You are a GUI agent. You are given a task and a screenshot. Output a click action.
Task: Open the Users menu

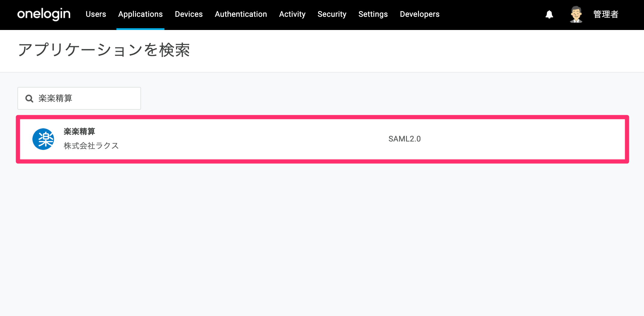point(96,14)
